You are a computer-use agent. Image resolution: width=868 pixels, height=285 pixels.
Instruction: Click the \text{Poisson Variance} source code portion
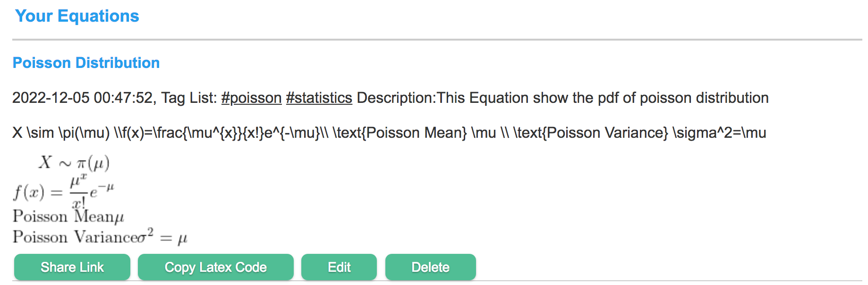click(x=591, y=133)
